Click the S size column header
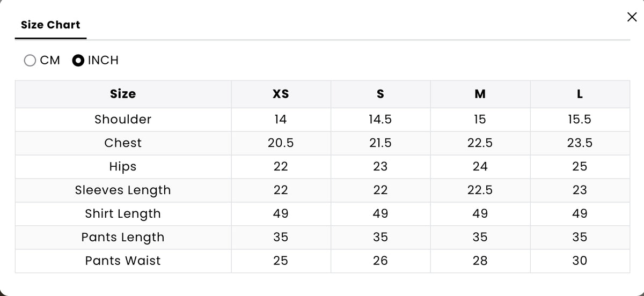 coord(380,94)
